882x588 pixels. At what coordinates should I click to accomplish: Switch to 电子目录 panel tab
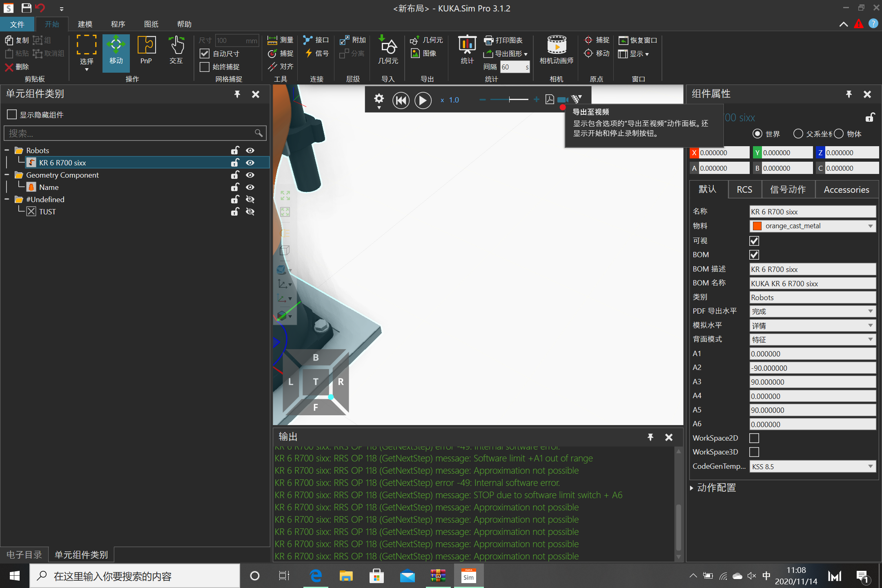(x=24, y=555)
